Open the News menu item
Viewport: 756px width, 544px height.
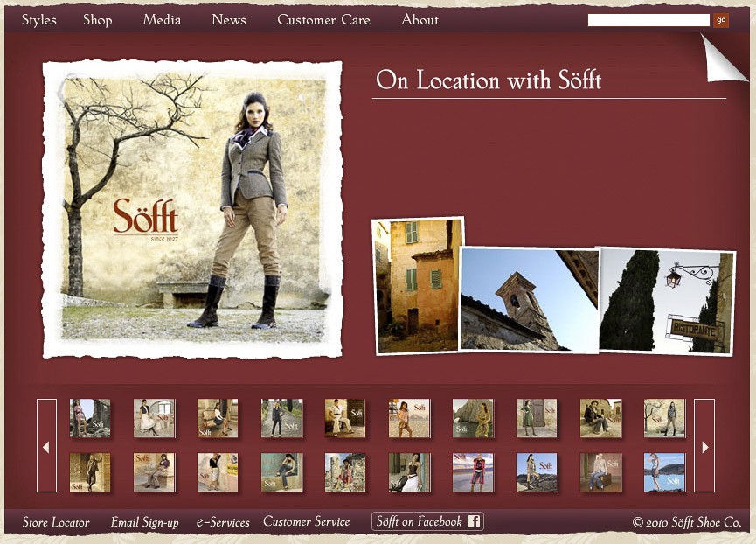pos(229,20)
